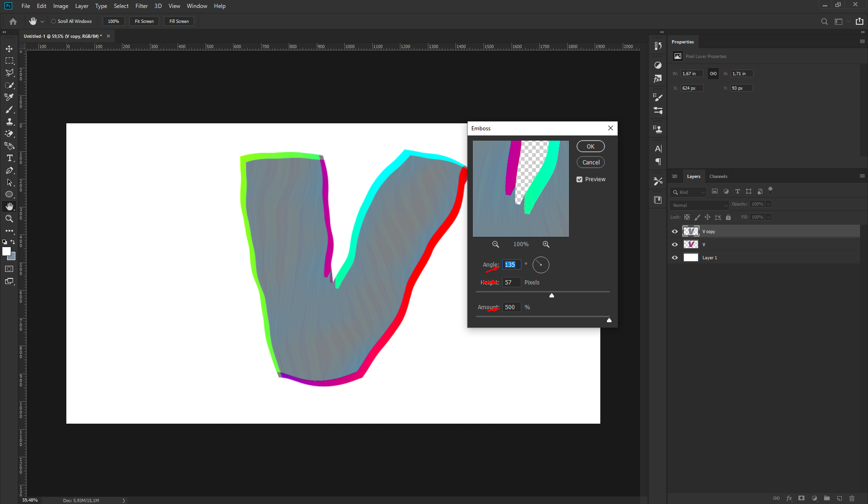
Task: Add layer style via fx icon at bottom
Action: tap(789, 498)
